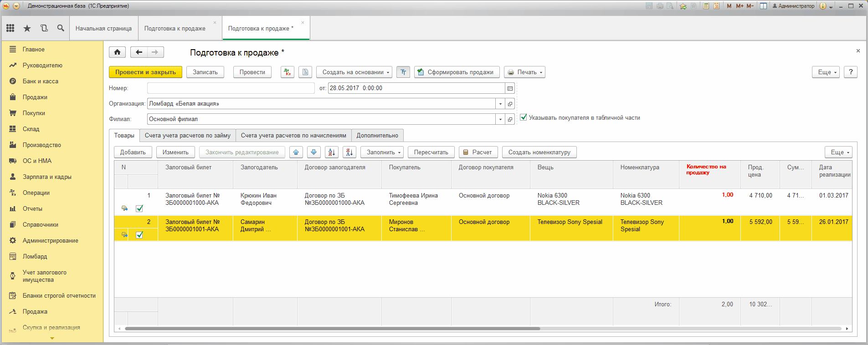Open the table Еще menu
Screen dimensions: 868x345
pos(838,152)
